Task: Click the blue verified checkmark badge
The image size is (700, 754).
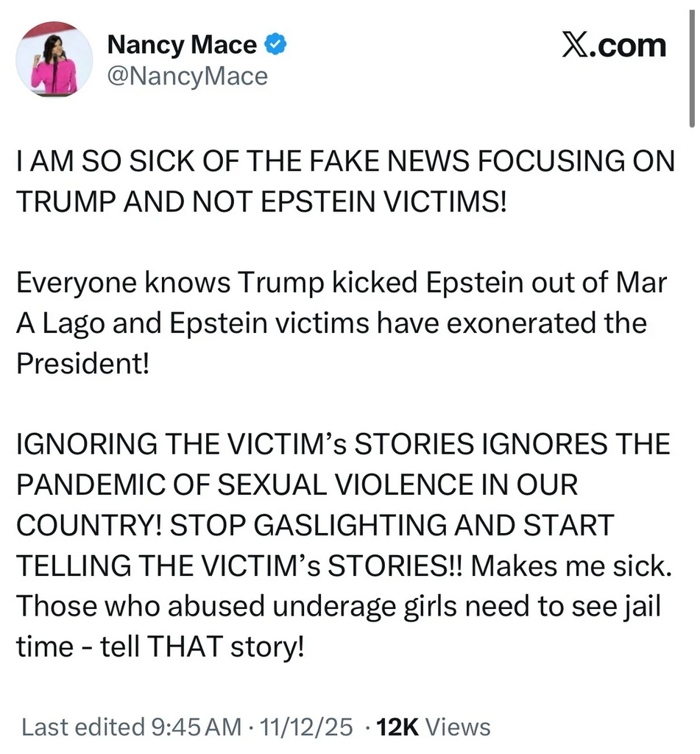Action: pyautogui.click(x=275, y=46)
